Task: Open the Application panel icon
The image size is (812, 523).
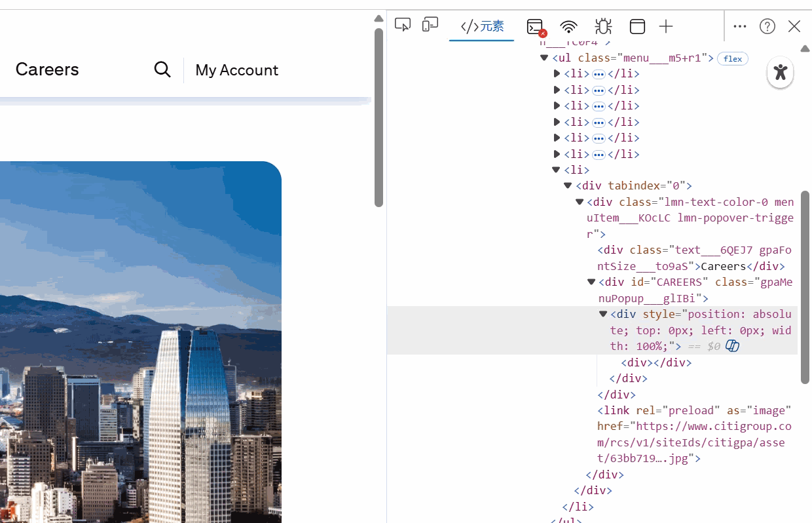Action: (637, 26)
